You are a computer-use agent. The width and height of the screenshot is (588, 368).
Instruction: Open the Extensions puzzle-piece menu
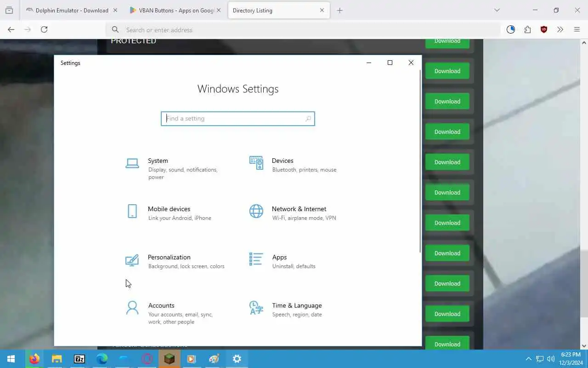[527, 29]
